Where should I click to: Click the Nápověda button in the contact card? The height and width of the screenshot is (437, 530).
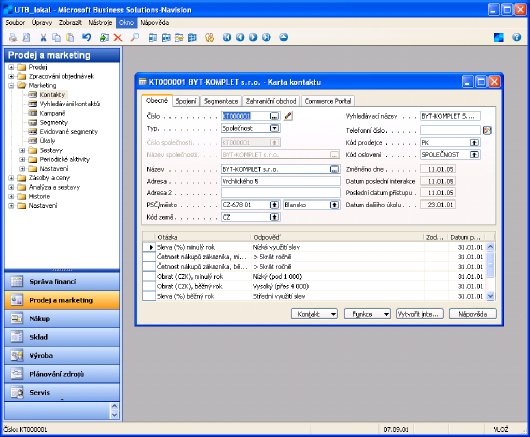(473, 314)
